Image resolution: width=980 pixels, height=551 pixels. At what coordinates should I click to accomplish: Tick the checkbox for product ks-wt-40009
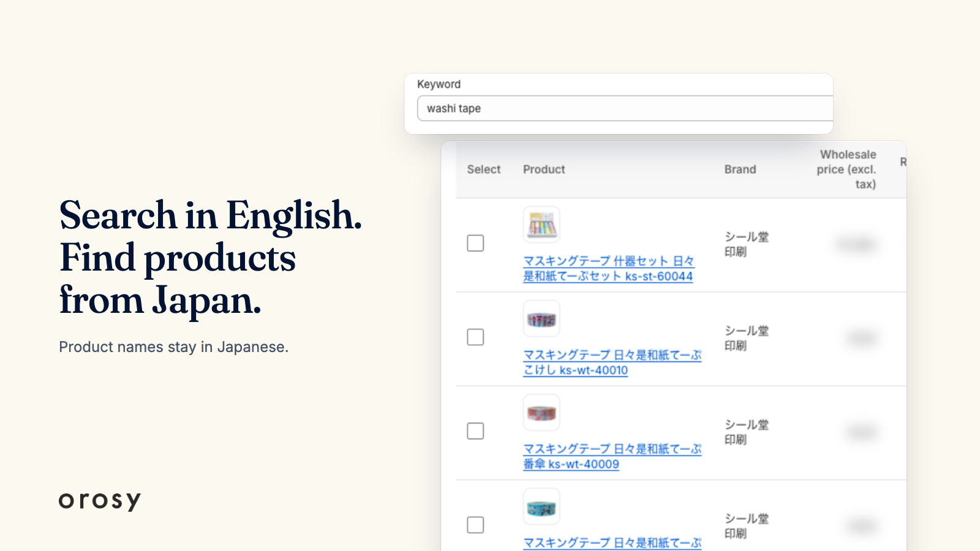click(475, 431)
